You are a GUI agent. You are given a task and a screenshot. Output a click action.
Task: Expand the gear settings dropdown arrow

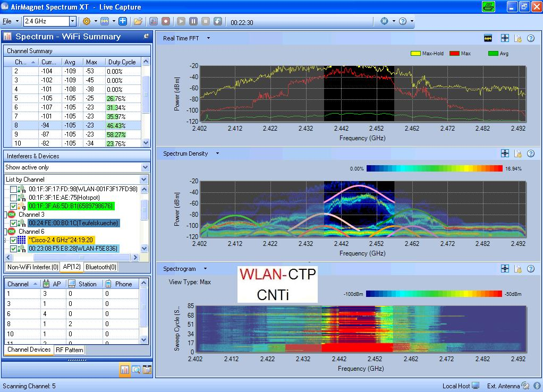click(x=96, y=21)
